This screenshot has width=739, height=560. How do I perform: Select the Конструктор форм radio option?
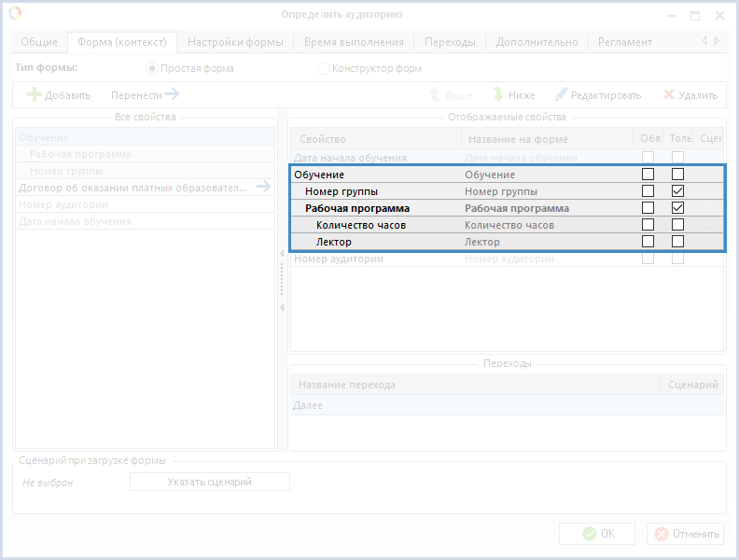coord(324,68)
